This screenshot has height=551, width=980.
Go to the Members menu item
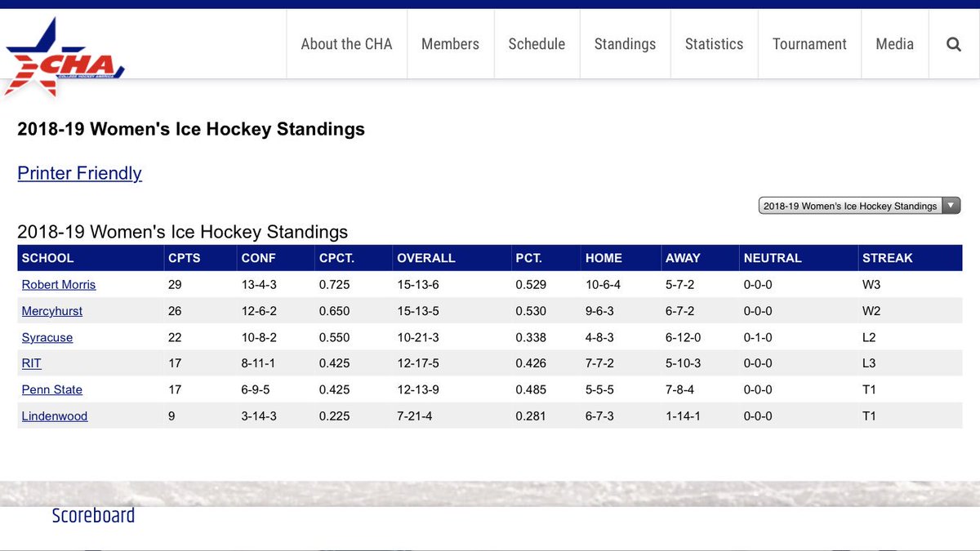[450, 44]
